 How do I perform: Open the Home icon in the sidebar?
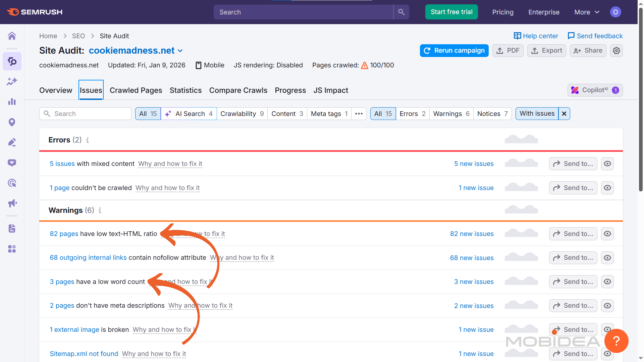coord(12,36)
